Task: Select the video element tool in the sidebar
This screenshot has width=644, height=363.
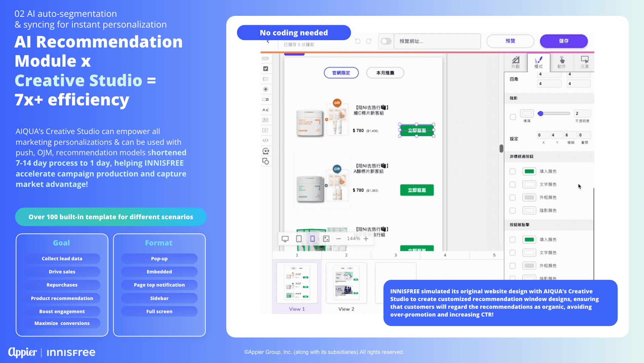Action: point(265,130)
